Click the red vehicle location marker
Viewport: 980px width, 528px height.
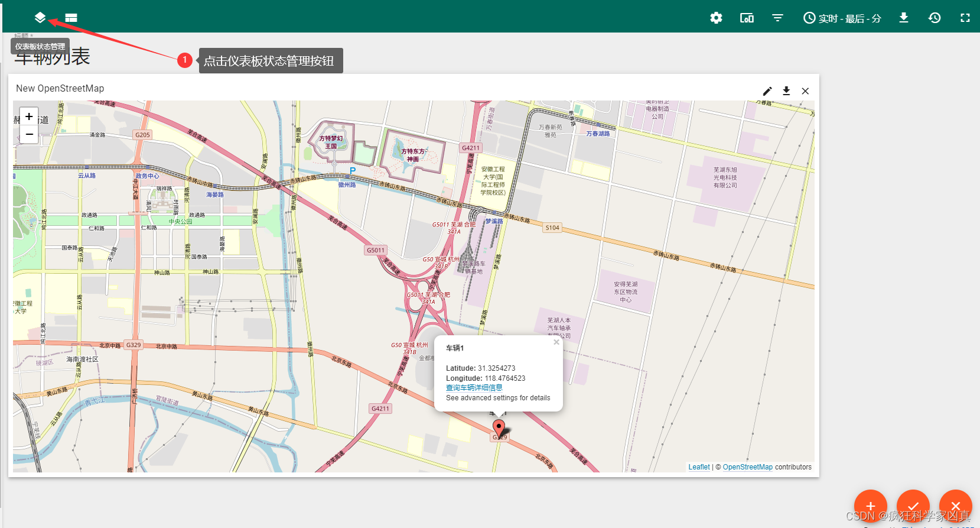click(x=499, y=429)
